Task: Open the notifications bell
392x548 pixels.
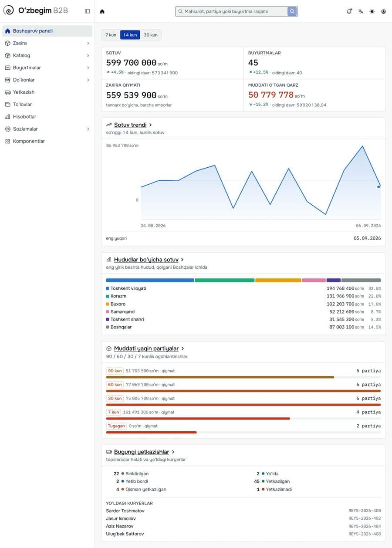Action: [x=349, y=11]
